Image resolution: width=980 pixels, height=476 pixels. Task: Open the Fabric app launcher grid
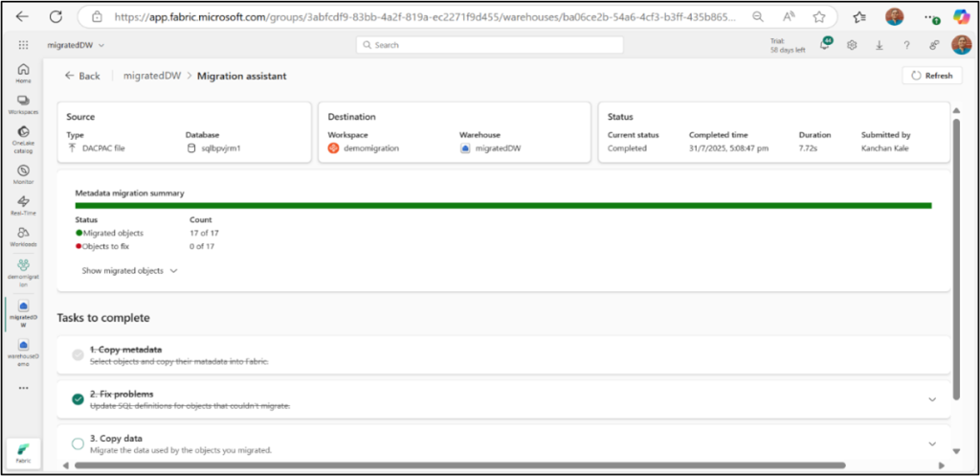(23, 45)
